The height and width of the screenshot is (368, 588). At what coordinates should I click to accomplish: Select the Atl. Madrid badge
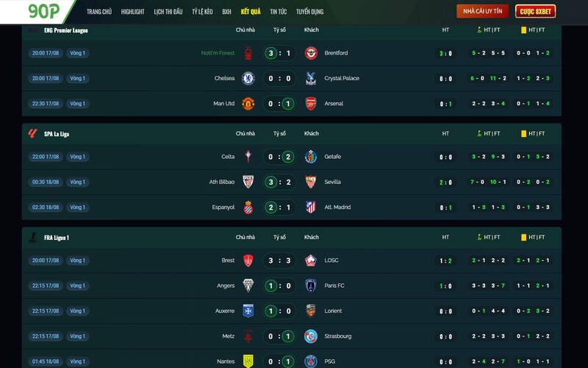[311, 208]
